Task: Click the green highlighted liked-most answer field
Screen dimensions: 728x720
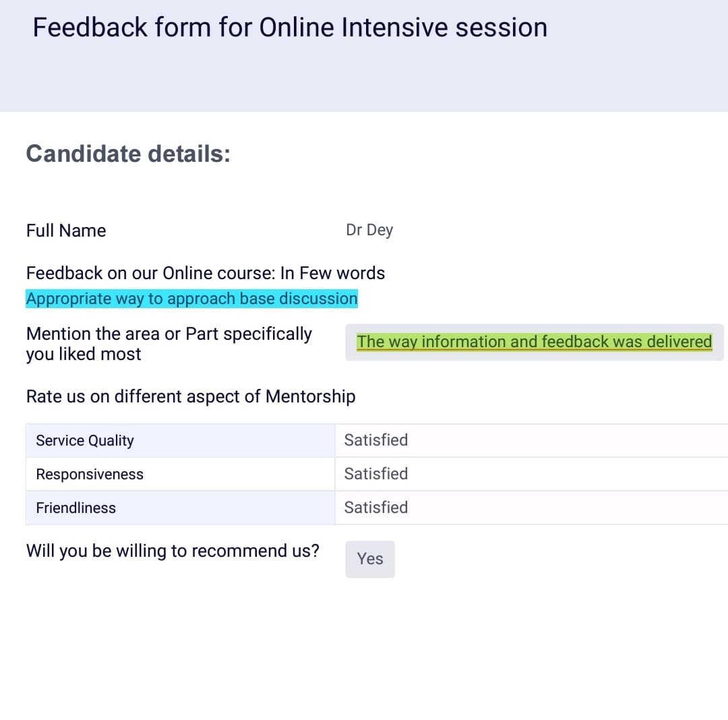Action: tap(534, 342)
